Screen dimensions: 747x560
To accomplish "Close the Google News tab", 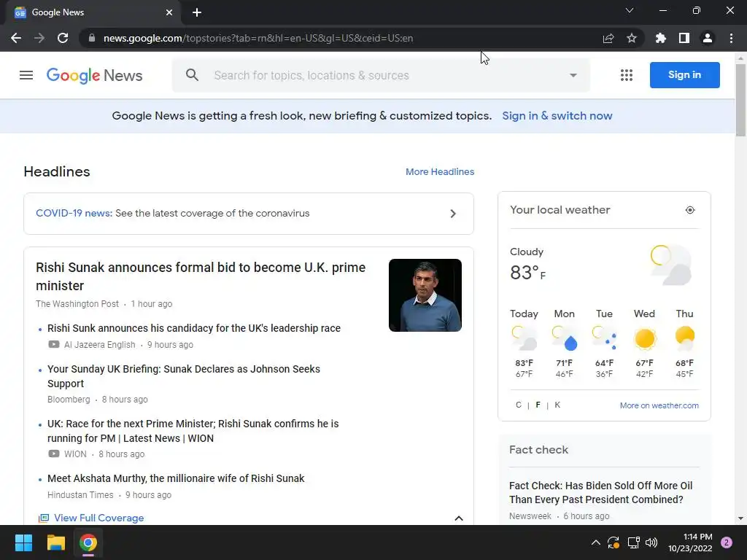I will [x=169, y=12].
